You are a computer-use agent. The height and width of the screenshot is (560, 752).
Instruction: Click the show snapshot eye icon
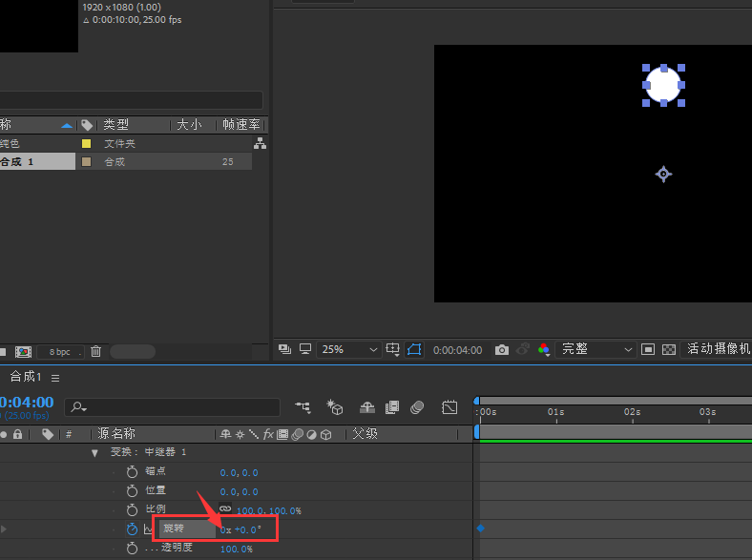click(x=523, y=349)
